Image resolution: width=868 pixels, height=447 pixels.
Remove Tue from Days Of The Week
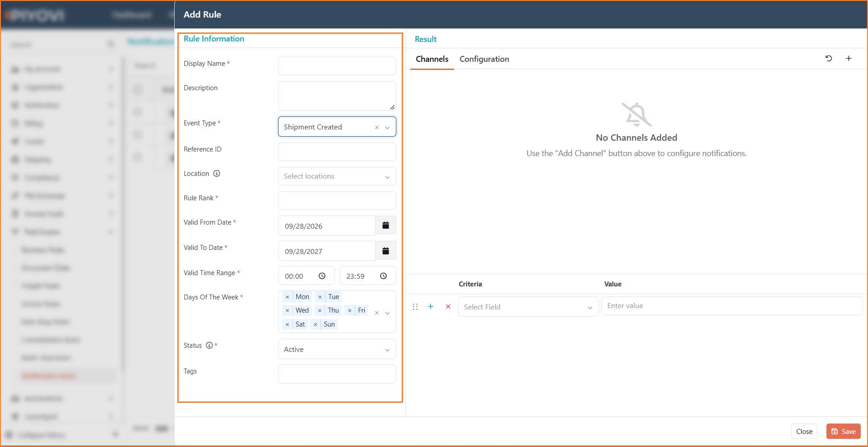320,297
